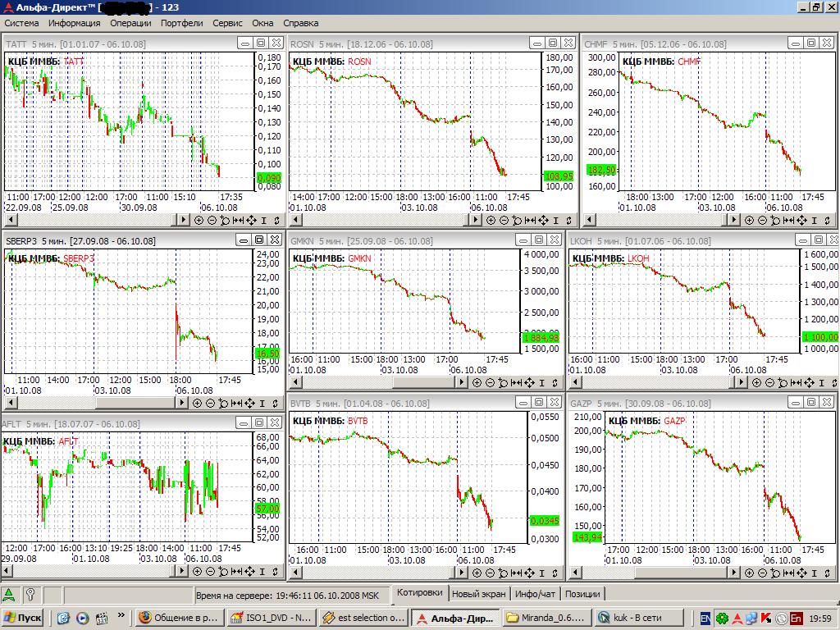Zoom out on the BVTB chart
840x630 pixels.
[490, 573]
